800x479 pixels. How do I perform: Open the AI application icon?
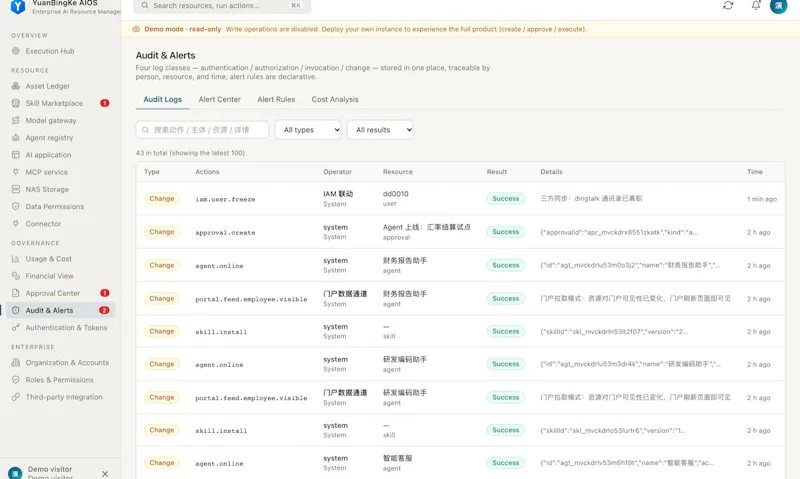coord(16,155)
